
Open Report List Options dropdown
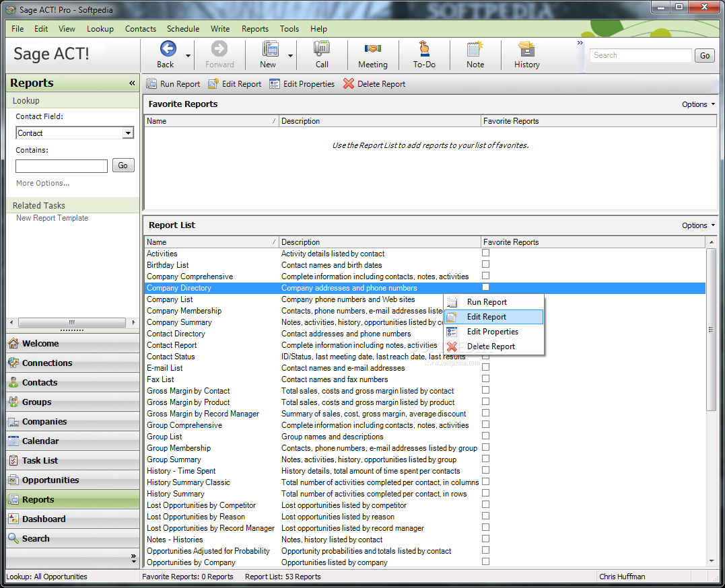click(698, 225)
